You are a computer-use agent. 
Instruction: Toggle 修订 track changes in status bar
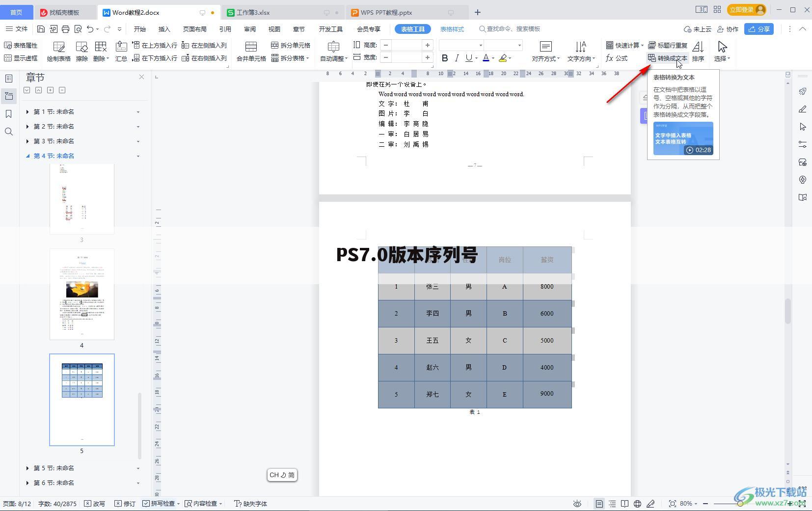(x=125, y=504)
